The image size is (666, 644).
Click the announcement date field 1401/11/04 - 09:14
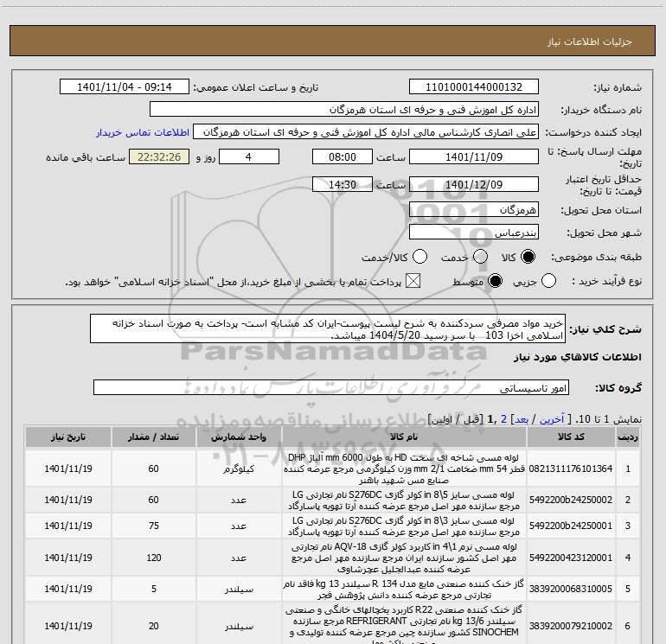(125, 87)
